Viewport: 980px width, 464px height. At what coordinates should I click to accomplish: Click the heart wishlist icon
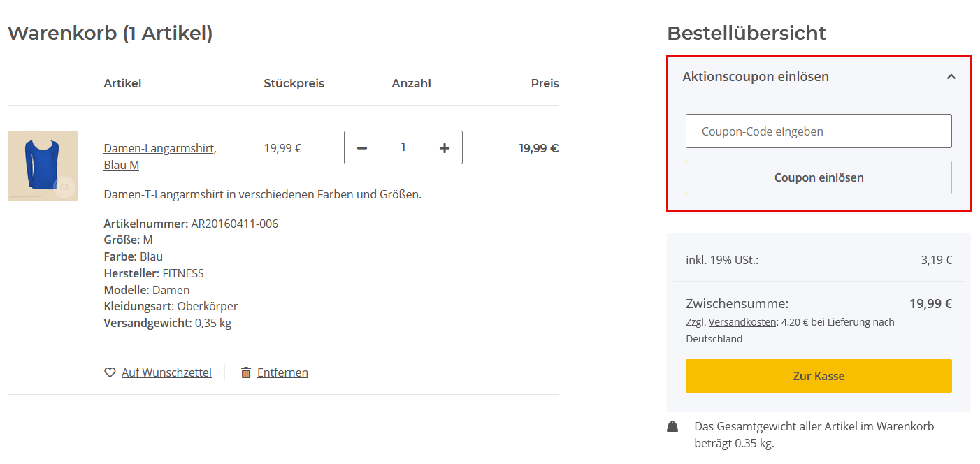coord(110,372)
